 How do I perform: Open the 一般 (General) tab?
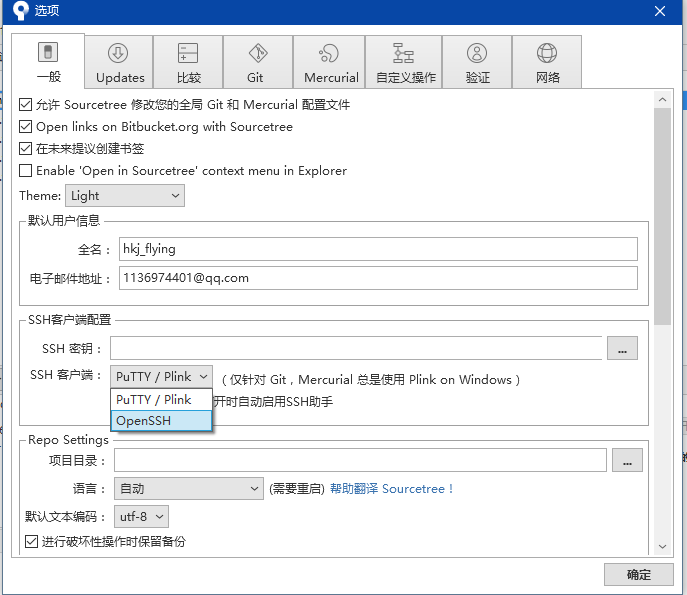[x=48, y=61]
